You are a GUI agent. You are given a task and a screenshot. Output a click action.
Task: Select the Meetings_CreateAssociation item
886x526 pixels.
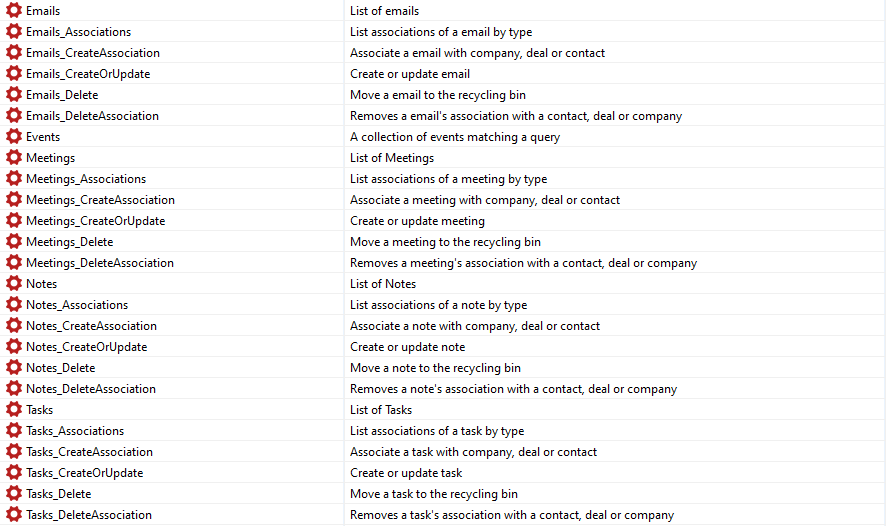(100, 200)
